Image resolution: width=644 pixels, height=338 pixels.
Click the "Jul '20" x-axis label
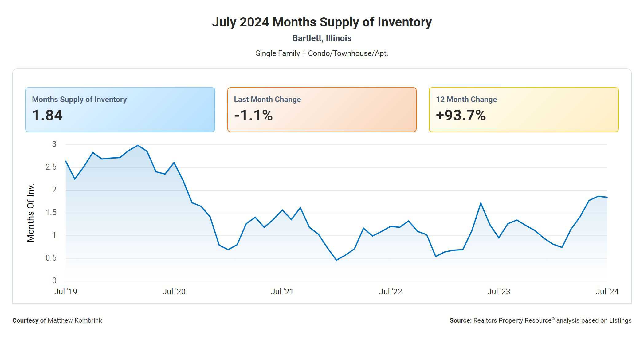174,292
